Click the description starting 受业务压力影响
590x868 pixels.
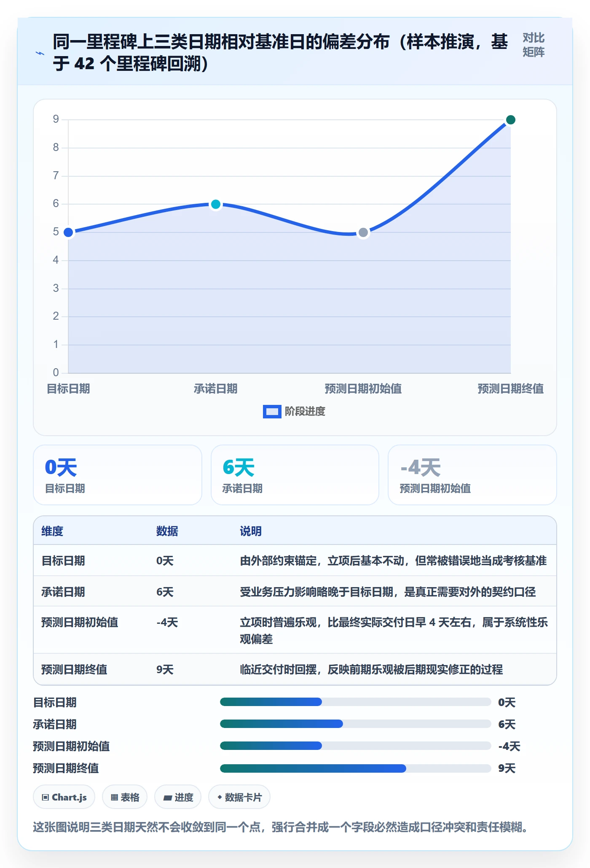[388, 592]
